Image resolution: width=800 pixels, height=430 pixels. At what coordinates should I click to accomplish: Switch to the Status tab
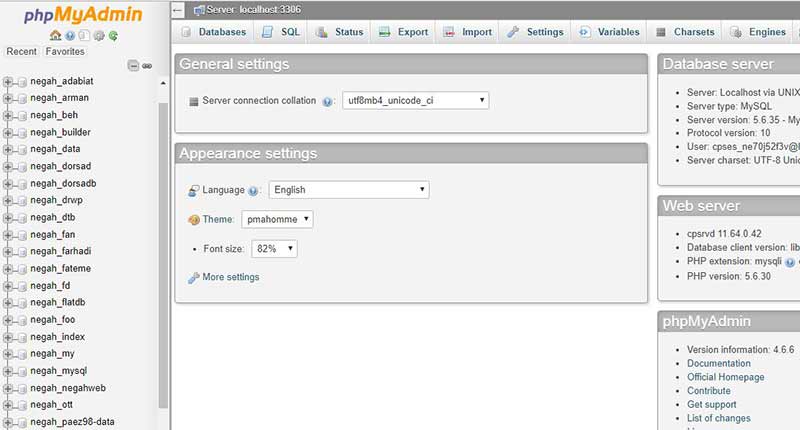(340, 32)
